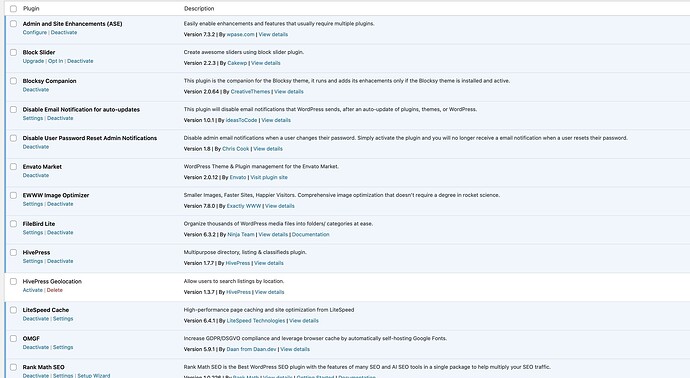The image size is (690, 378).
Task: Check the Block Slider plugin checkbox
Action: (x=13, y=52)
